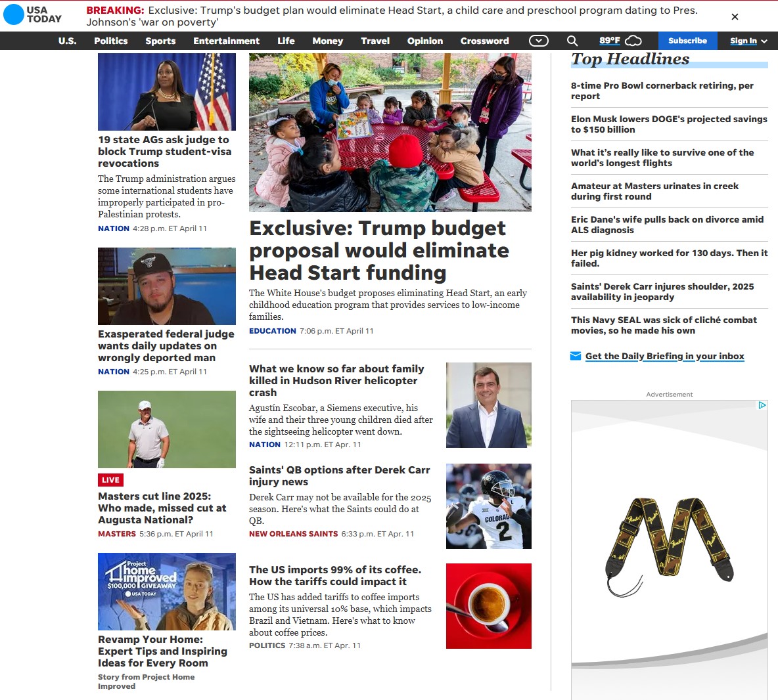Open the Revamp Your Home story

(162, 651)
